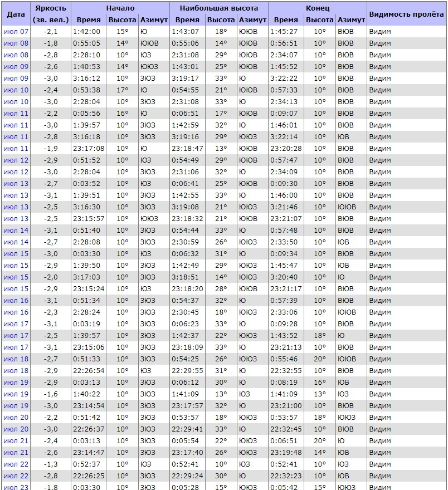
Task: Open июл 08 link in the 0:55:05 row
Action: pos(16,43)
